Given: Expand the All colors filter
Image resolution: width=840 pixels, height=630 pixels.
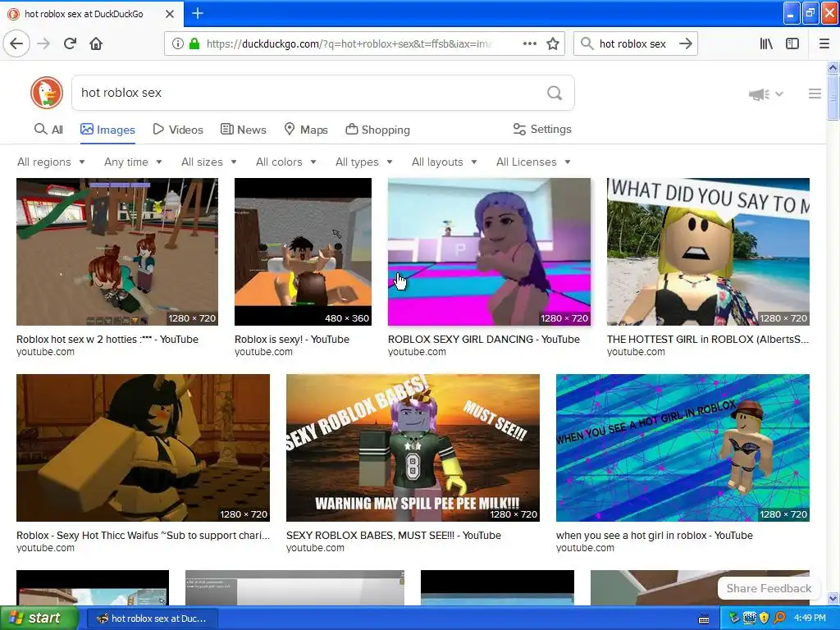Looking at the screenshot, I should (x=286, y=162).
